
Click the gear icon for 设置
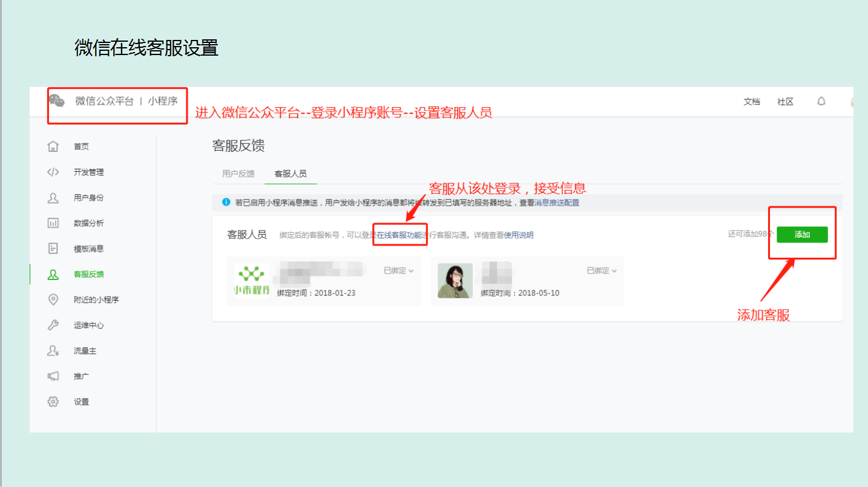[53, 402]
